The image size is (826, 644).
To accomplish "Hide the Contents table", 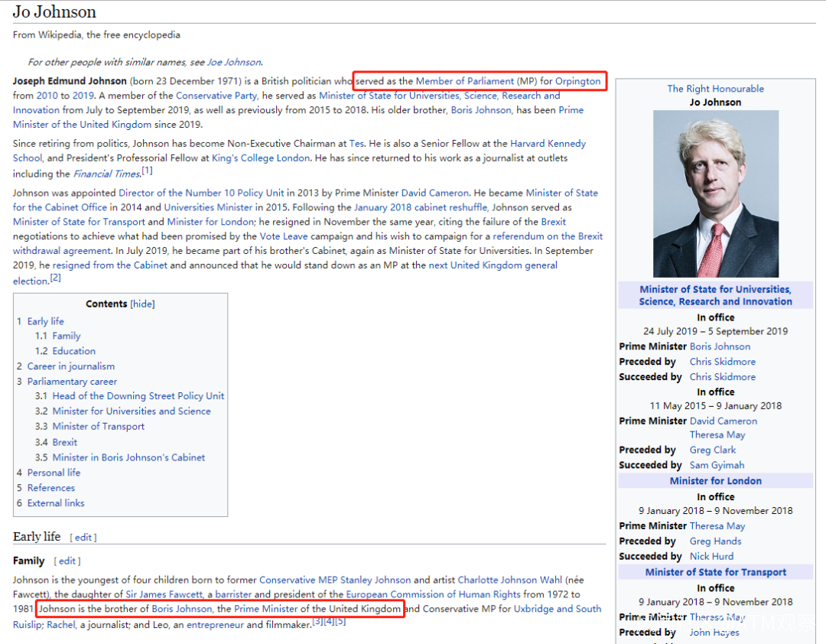I will (x=143, y=304).
